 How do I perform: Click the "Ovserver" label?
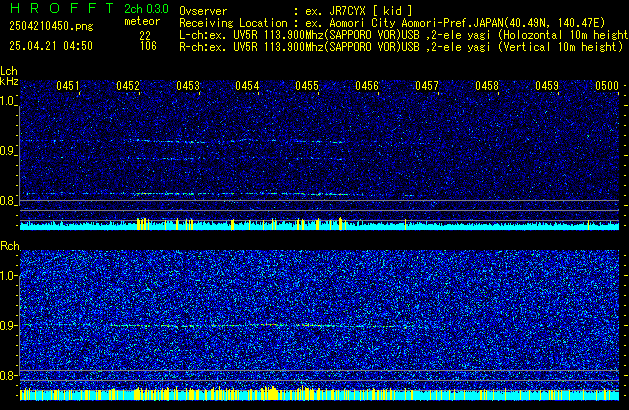coord(203,11)
